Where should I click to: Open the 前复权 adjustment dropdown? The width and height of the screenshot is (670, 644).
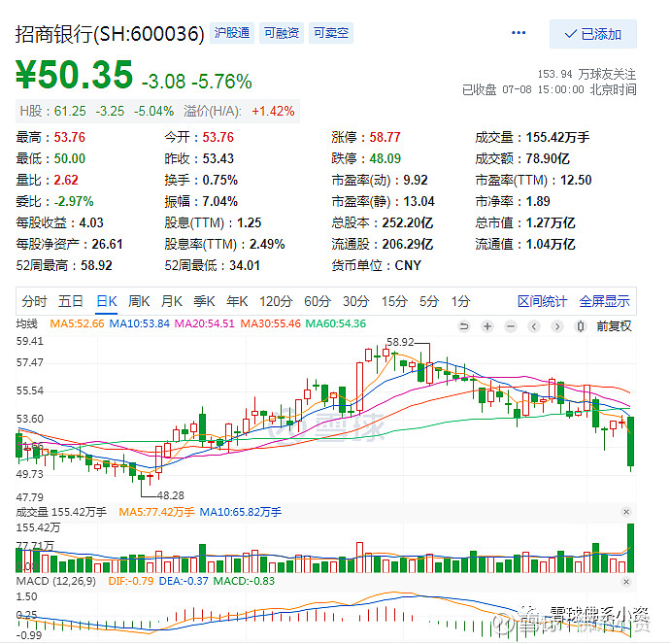614,326
